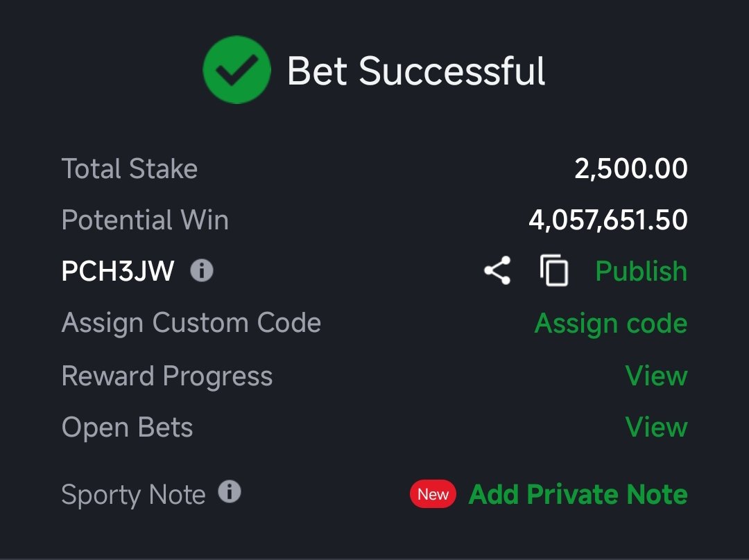Add Private Note to this bet
This screenshot has height=560, width=749.
coord(578,494)
